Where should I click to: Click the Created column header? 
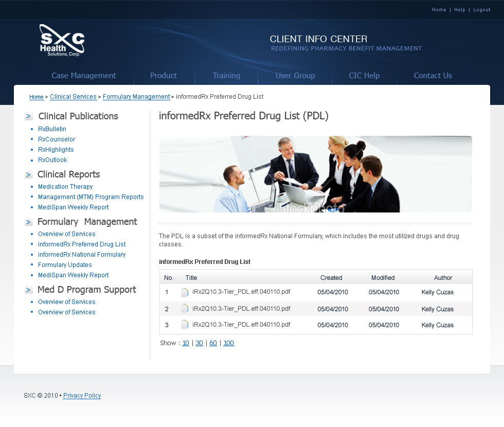(331, 278)
